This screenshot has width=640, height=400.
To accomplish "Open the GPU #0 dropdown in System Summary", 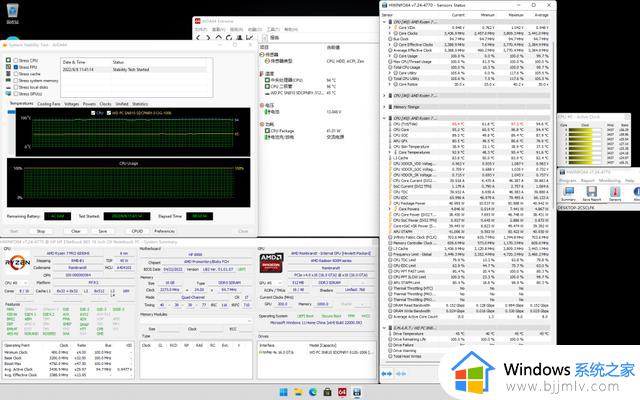I will 270,283.
